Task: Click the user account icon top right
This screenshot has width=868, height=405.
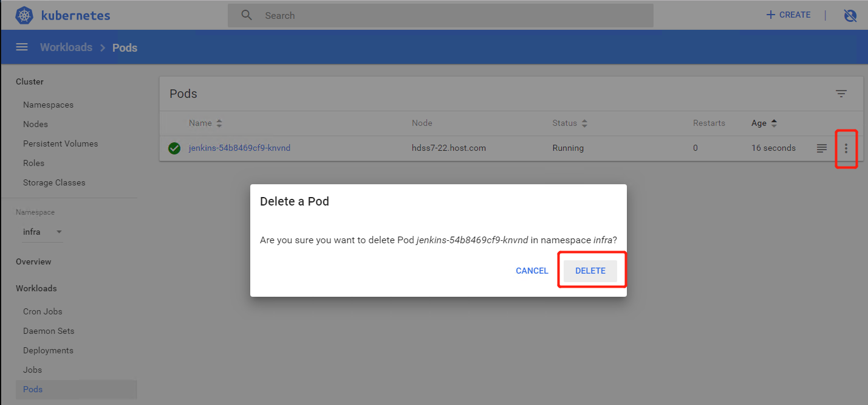Action: [850, 15]
